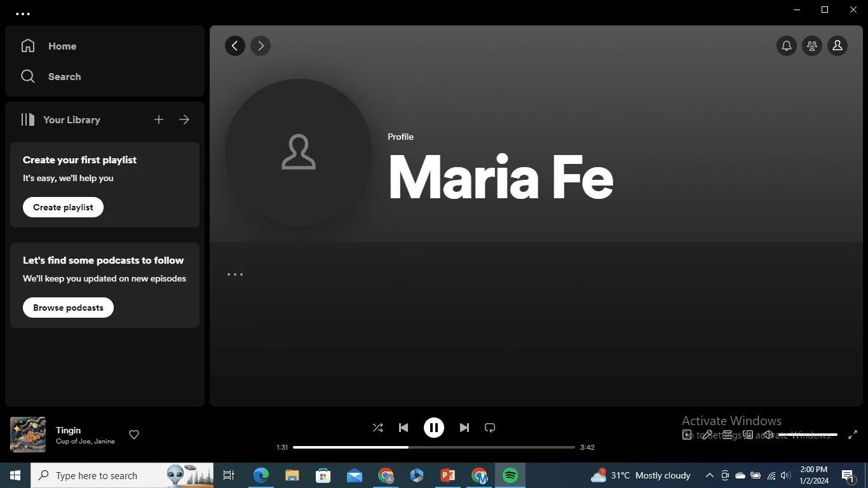Toggle repeat mode
This screenshot has width=868, height=488.
(x=490, y=428)
